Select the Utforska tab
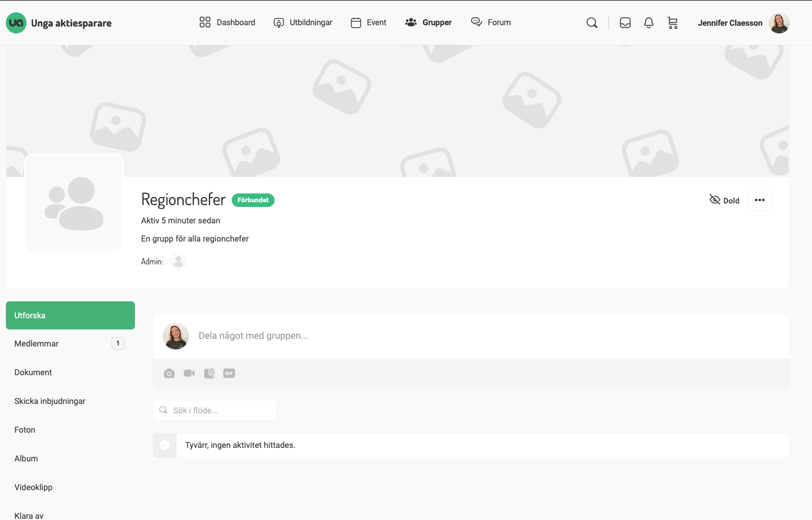 (x=70, y=315)
